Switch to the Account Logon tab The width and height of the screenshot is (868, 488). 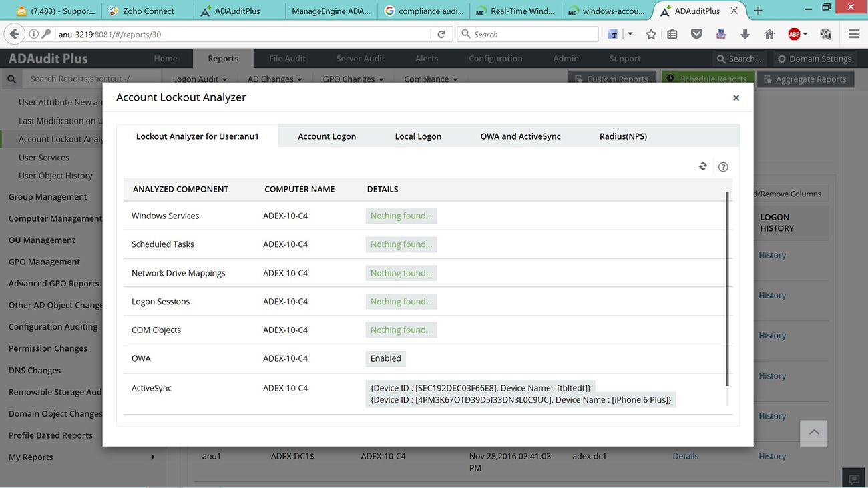(x=327, y=136)
